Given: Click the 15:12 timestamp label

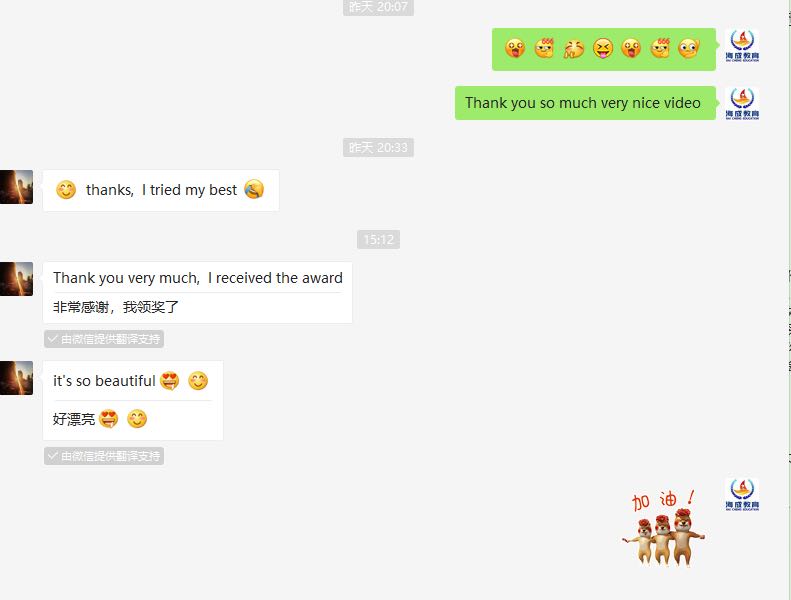Looking at the screenshot, I should 378,240.
